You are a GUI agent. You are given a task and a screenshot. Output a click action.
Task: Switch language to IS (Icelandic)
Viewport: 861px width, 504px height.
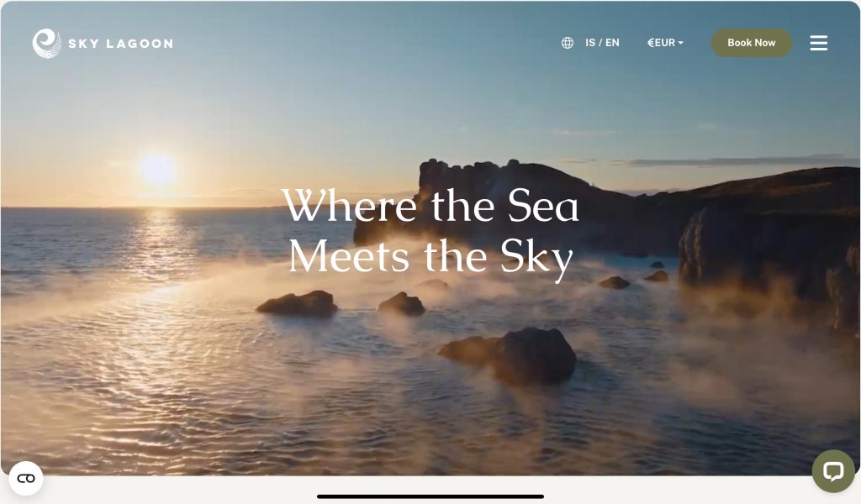pyautogui.click(x=590, y=43)
